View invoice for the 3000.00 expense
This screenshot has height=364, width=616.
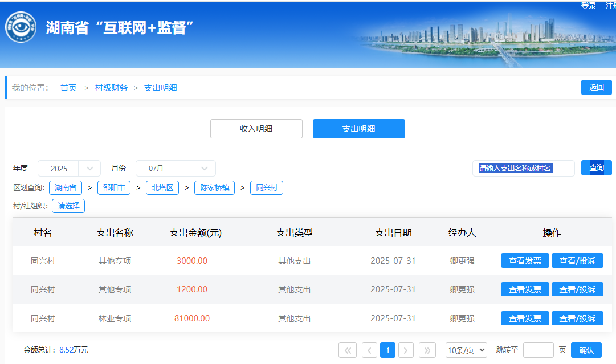coord(525,261)
